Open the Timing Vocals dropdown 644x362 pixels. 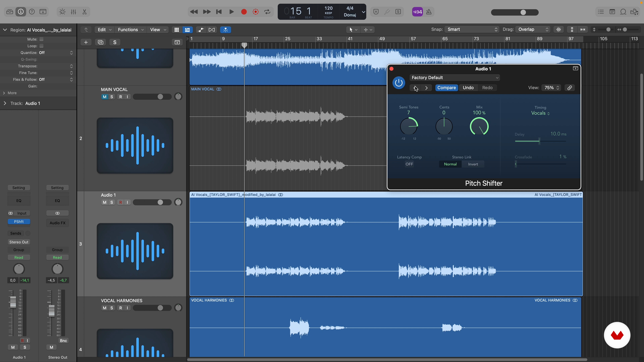pos(540,113)
